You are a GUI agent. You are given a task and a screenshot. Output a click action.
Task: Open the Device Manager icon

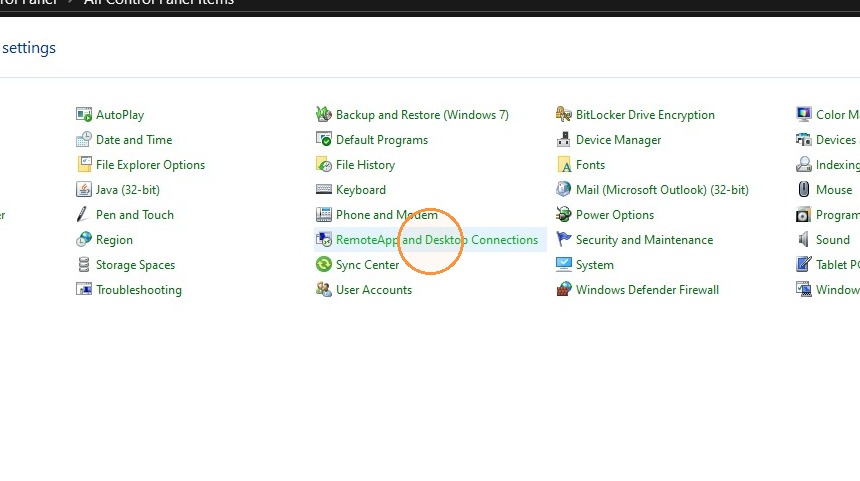click(563, 140)
